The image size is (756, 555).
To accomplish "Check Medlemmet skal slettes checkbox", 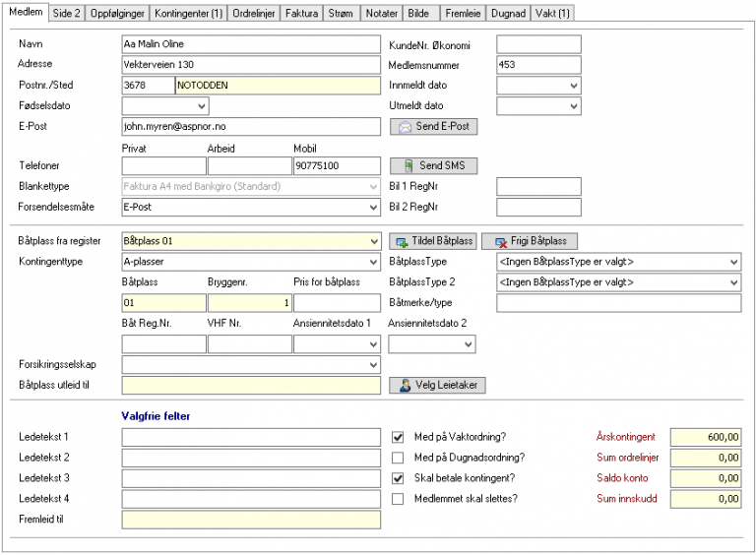I will pos(398,499).
